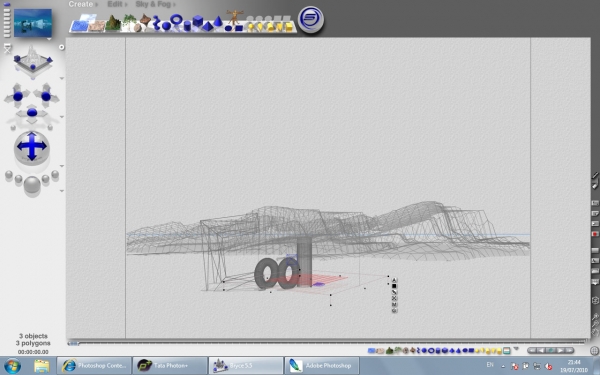This screenshot has width=600, height=375.
Task: Click the left camera cross control
Action: click(17, 96)
